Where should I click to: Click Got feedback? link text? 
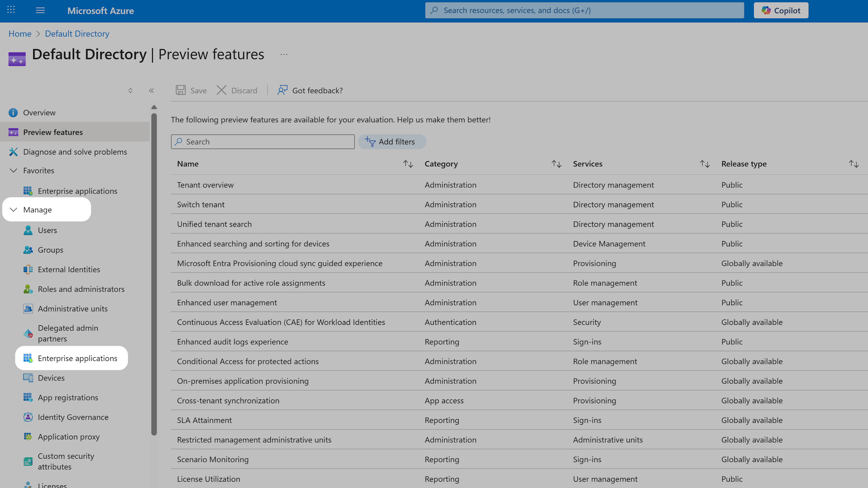click(x=317, y=91)
